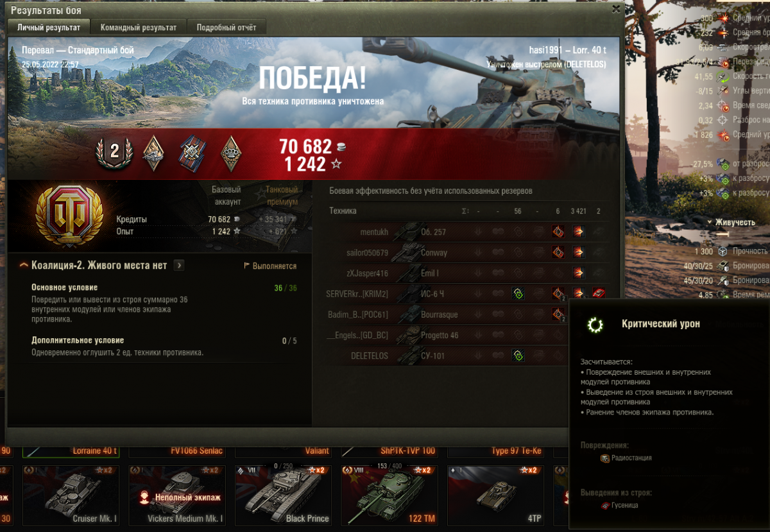770x532 pixels.
Task: Click damage dealt icon in Conway row
Action: click(x=579, y=253)
